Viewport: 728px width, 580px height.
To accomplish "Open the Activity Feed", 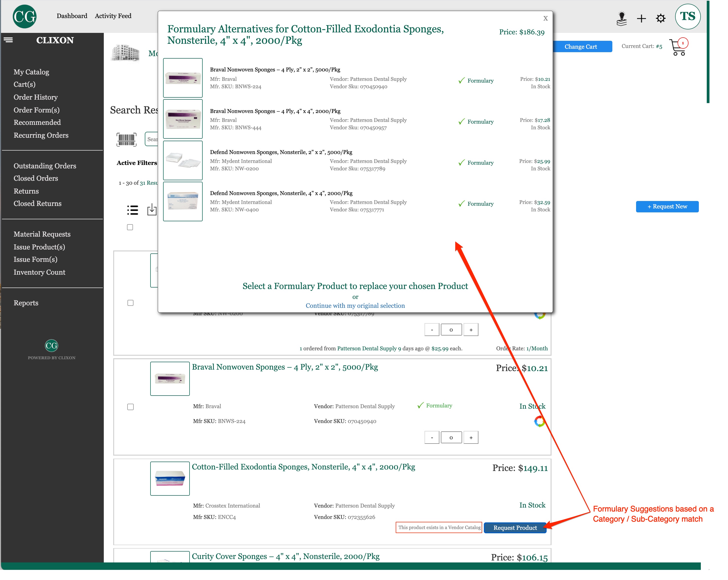I will (113, 16).
